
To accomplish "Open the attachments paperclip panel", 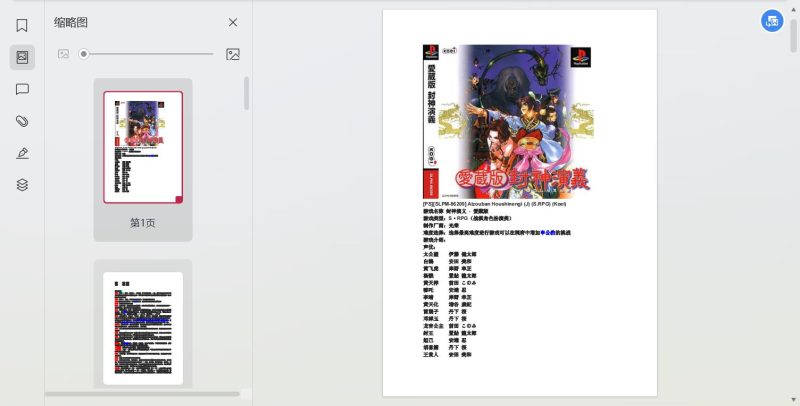I will [22, 121].
